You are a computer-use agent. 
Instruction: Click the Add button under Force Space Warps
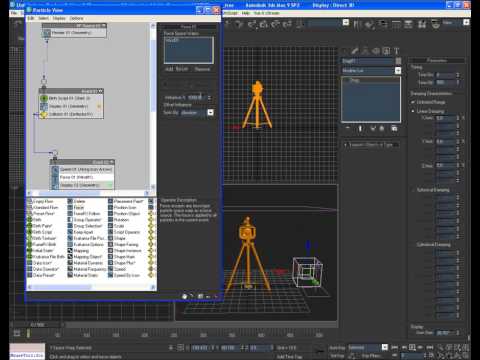pyautogui.click(x=169, y=69)
